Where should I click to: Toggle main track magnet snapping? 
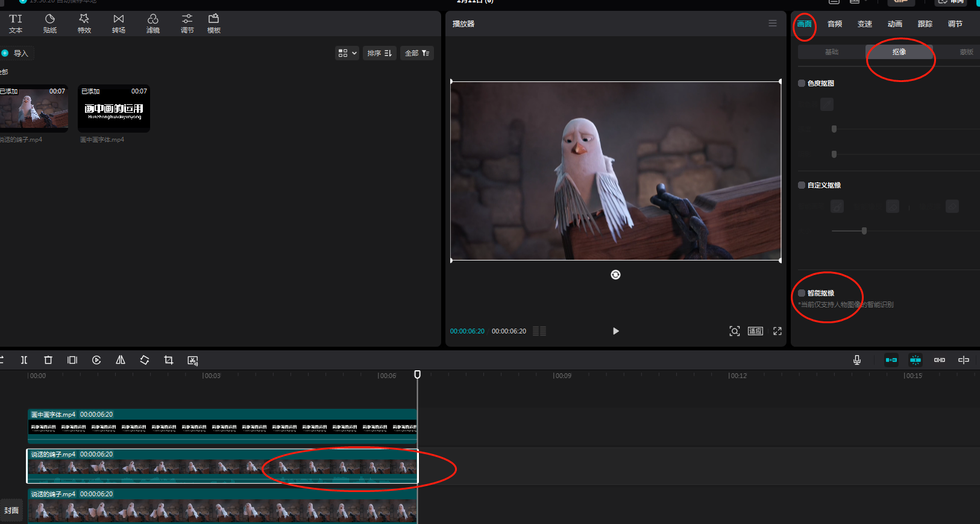tap(891, 360)
